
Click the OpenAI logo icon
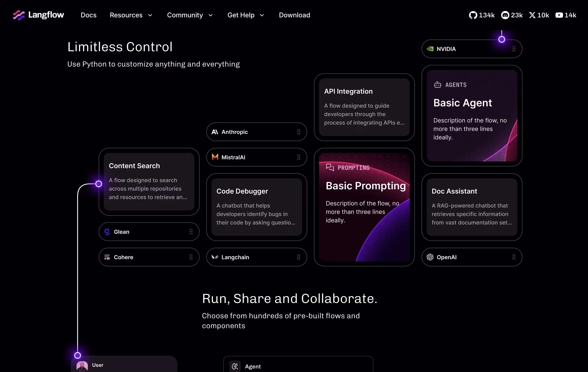[x=430, y=257]
